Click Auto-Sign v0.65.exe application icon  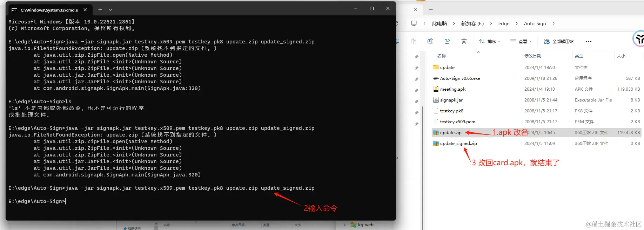tap(436, 78)
